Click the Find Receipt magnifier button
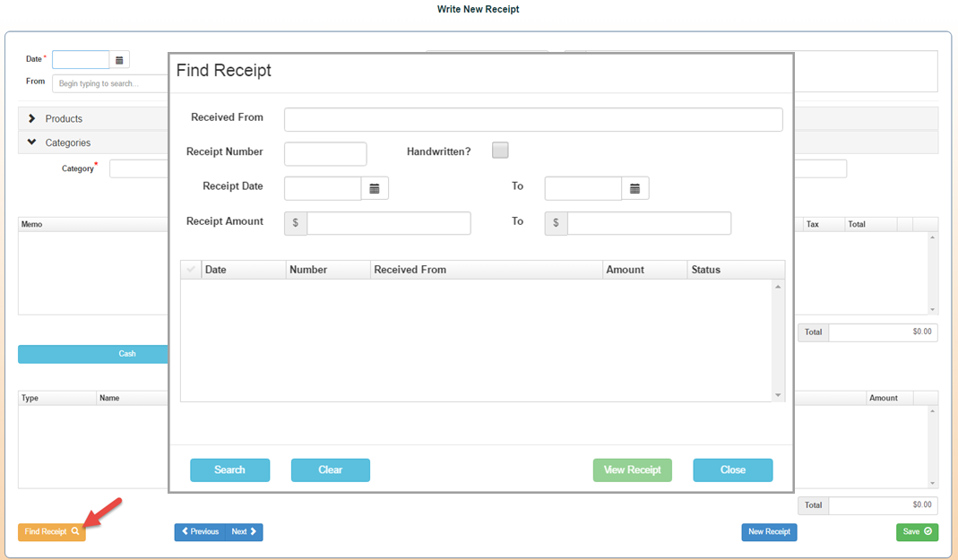This screenshot has width=958, height=560. [52, 532]
